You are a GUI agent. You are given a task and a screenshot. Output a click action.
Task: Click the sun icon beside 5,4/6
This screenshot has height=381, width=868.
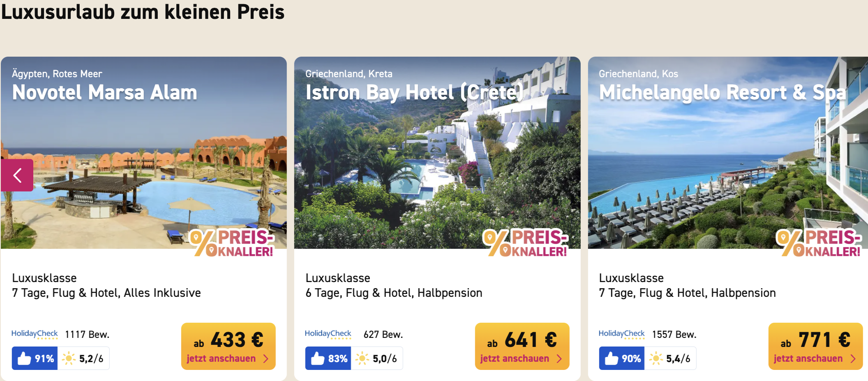(x=656, y=358)
